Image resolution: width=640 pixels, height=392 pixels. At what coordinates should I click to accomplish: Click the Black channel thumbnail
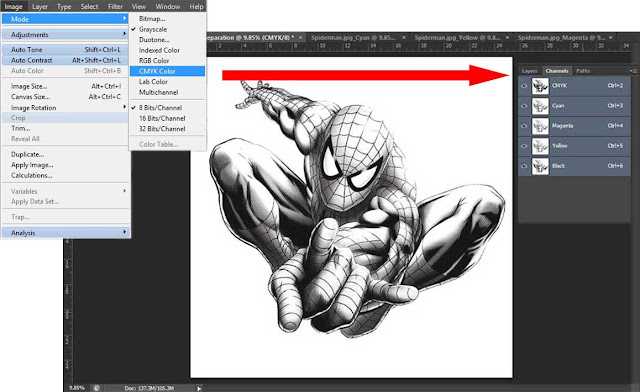tap(540, 166)
